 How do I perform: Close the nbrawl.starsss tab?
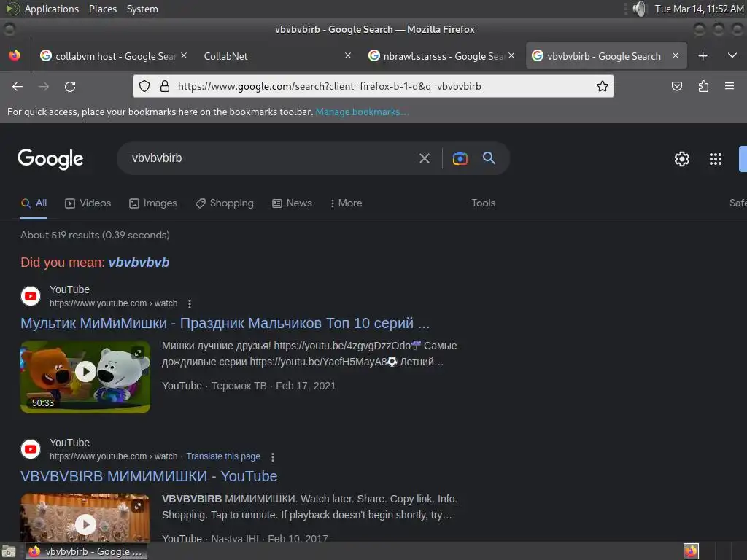[511, 55]
